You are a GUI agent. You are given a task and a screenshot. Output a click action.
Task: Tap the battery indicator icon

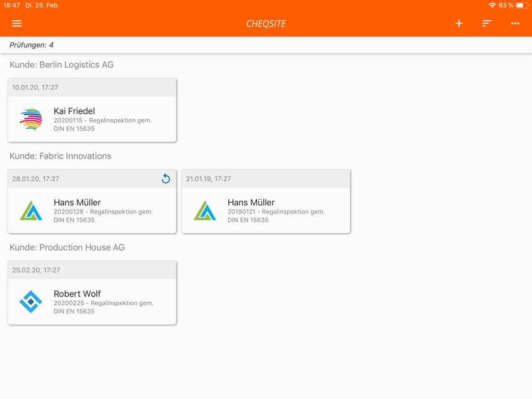[x=522, y=5]
